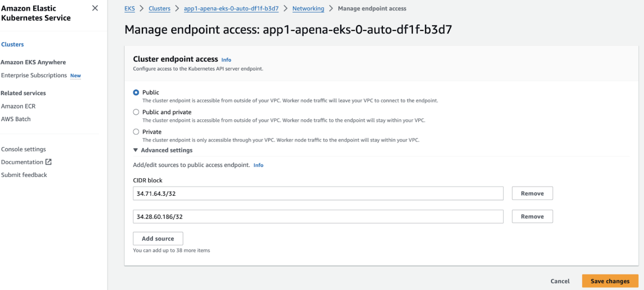Image resolution: width=644 pixels, height=290 pixels.
Task: Select the Public endpoint access option
Action: point(136,93)
